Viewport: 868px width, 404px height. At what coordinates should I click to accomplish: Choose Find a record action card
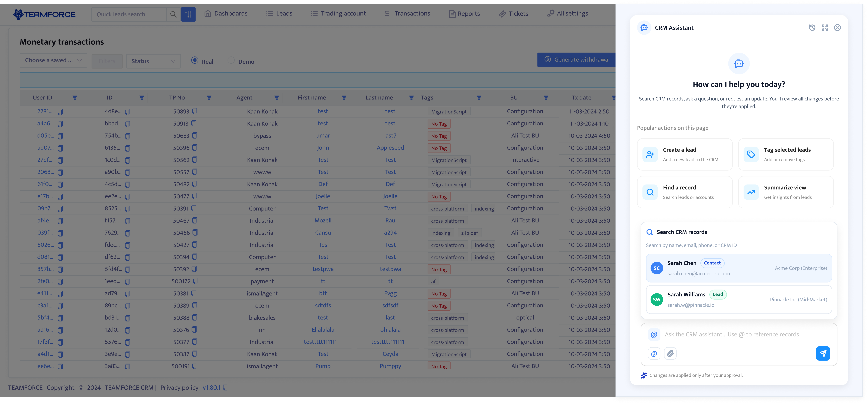pos(684,192)
